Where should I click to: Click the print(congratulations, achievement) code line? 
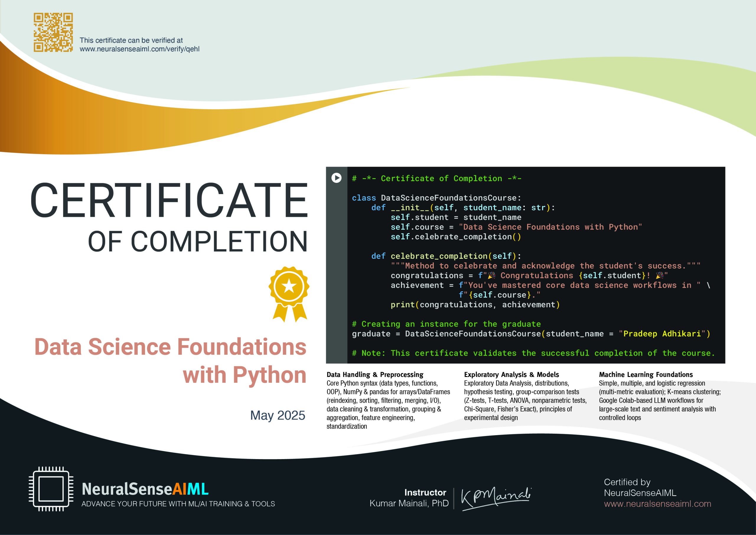(475, 305)
